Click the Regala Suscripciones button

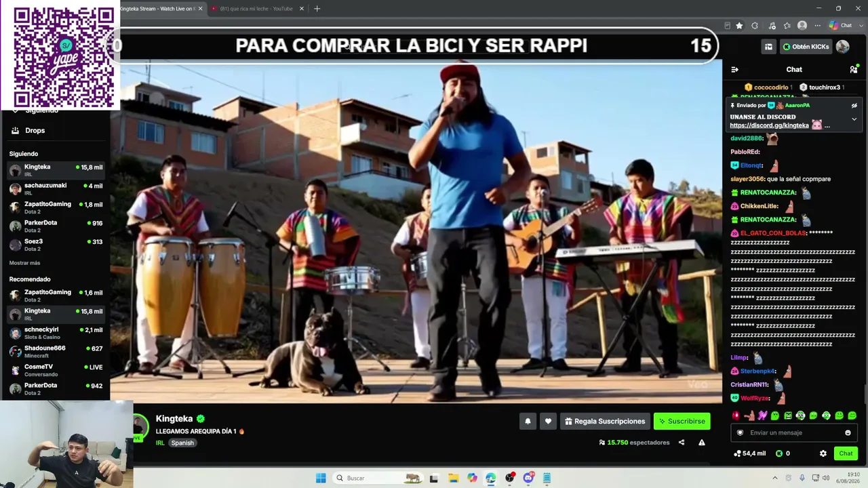click(605, 421)
